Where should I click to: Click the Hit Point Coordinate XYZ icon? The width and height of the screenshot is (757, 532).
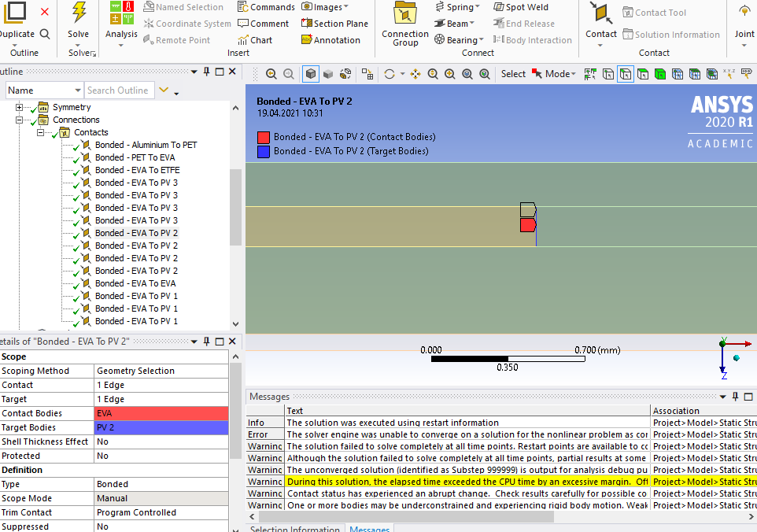[729, 74]
